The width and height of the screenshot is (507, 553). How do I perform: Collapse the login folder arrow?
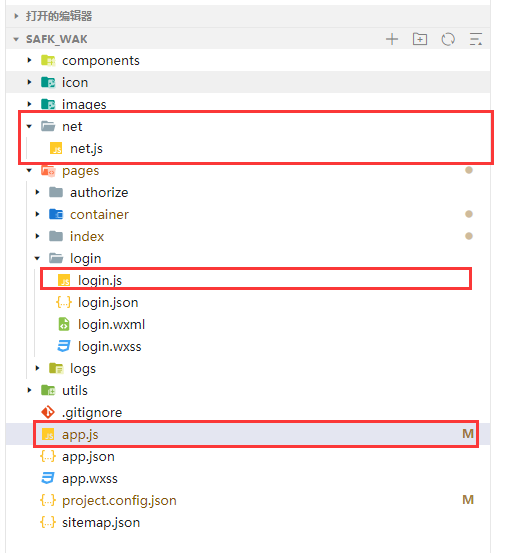pyautogui.click(x=37, y=258)
